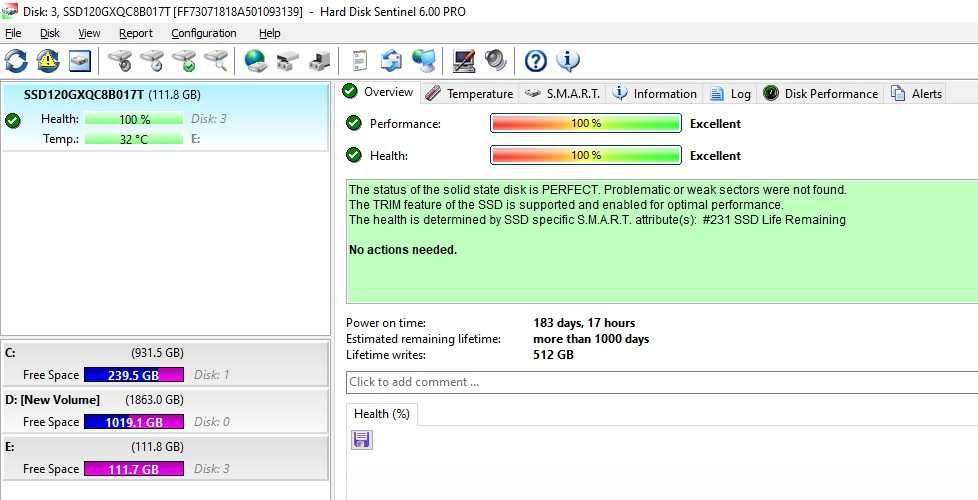The height and width of the screenshot is (500, 978).
Task: Click the '#231 SSD Life Remaining' status line
Action: [598, 220]
